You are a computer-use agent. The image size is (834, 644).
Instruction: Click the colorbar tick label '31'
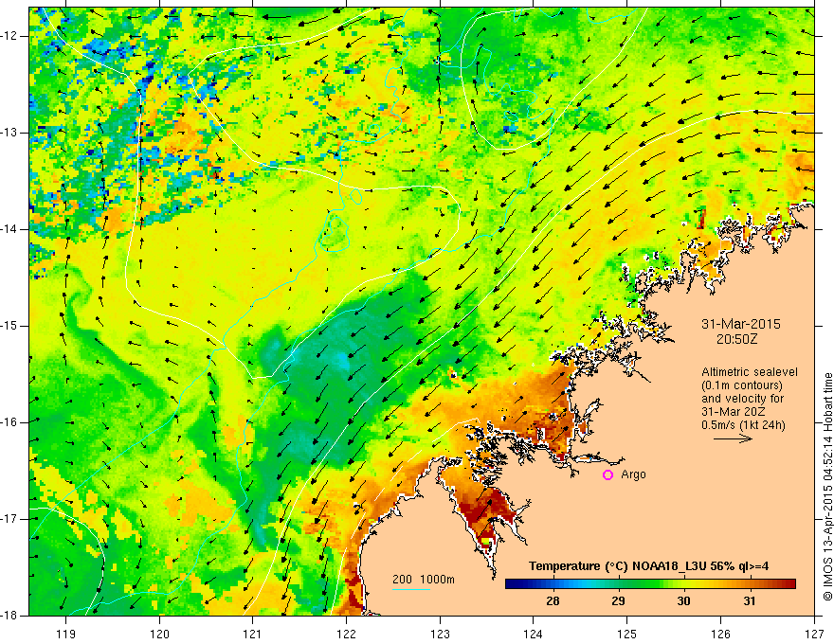coord(750,601)
